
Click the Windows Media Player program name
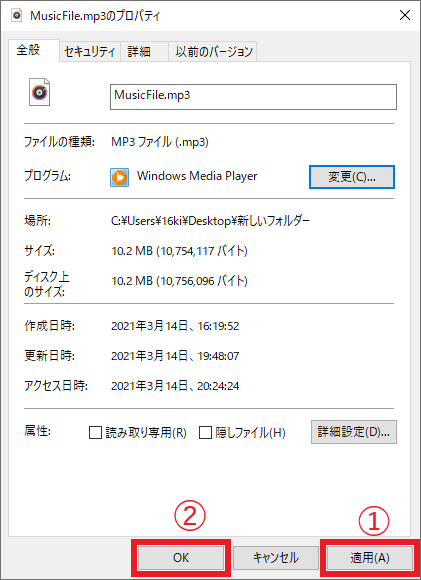point(197,176)
